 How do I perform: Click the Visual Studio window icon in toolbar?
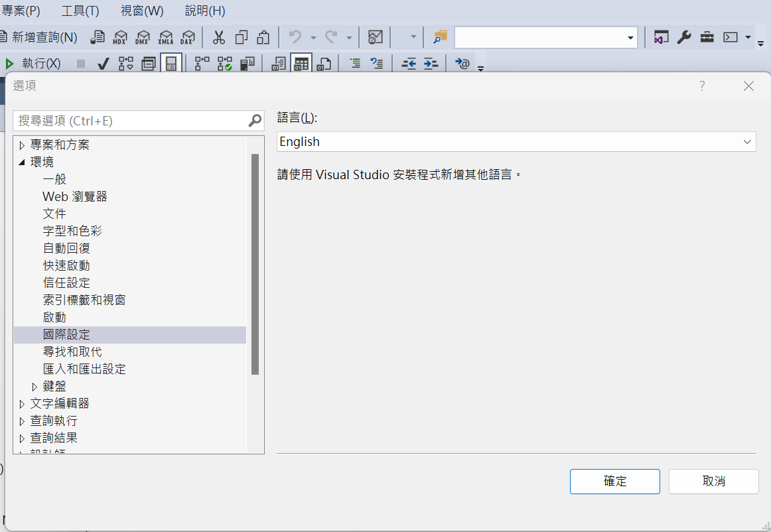661,37
